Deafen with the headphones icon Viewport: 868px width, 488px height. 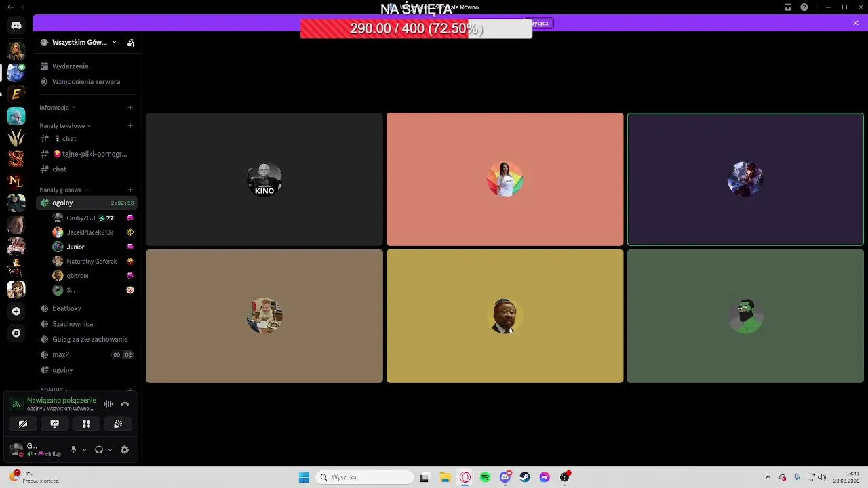pyautogui.click(x=99, y=449)
